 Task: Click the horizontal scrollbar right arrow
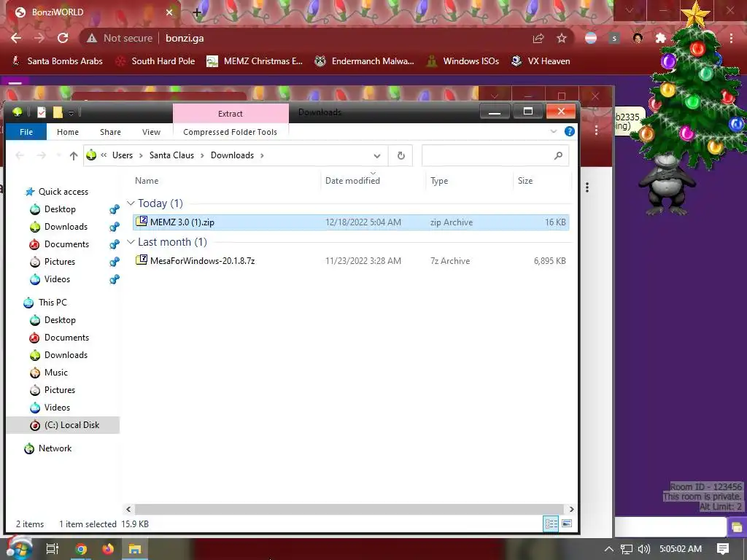click(x=571, y=509)
